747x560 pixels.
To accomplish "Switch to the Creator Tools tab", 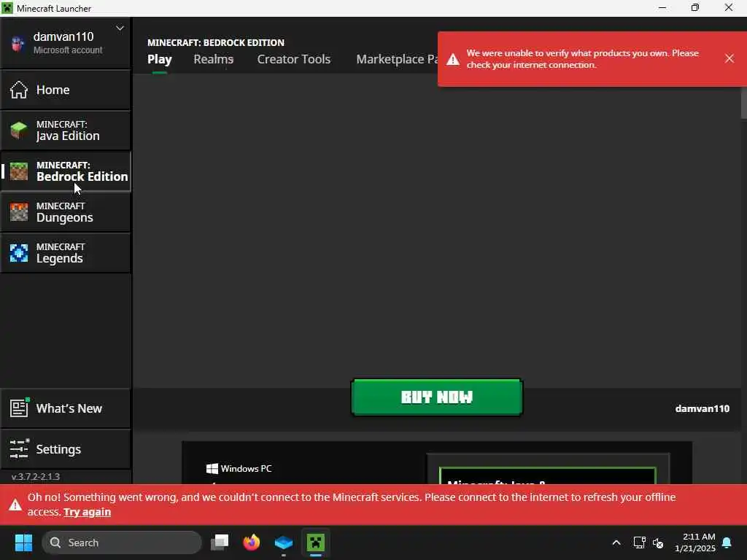I will (294, 59).
